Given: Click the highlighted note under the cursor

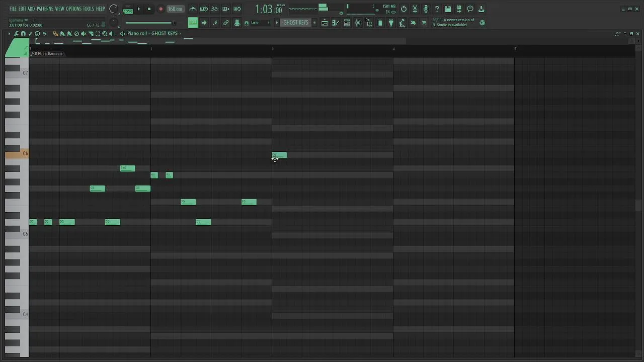Looking at the screenshot, I should click(x=279, y=155).
